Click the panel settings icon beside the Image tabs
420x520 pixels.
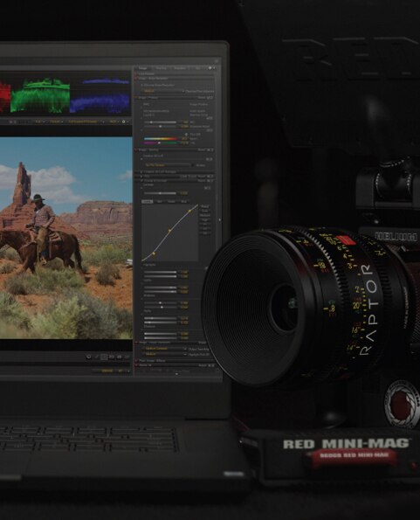(x=210, y=68)
